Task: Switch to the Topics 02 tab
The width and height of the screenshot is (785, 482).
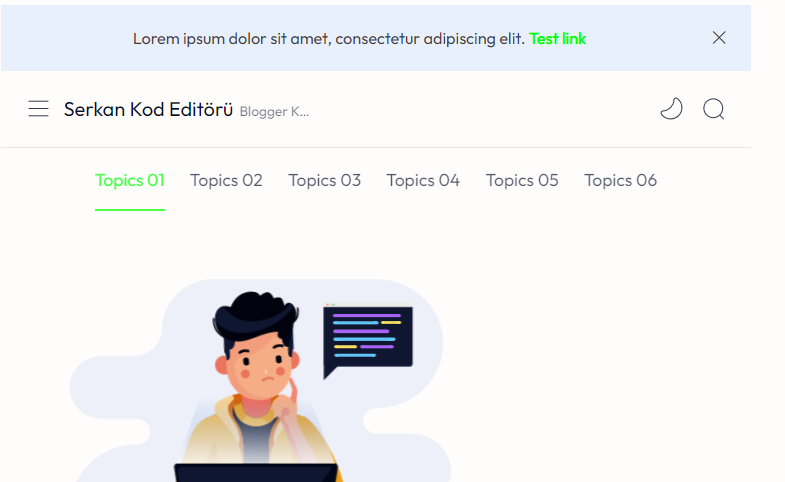Action: coord(226,180)
